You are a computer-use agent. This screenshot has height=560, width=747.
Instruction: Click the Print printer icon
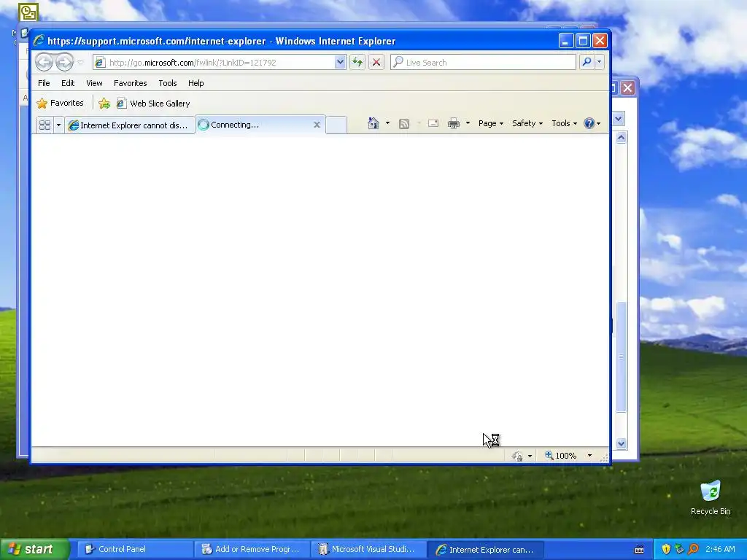click(454, 123)
